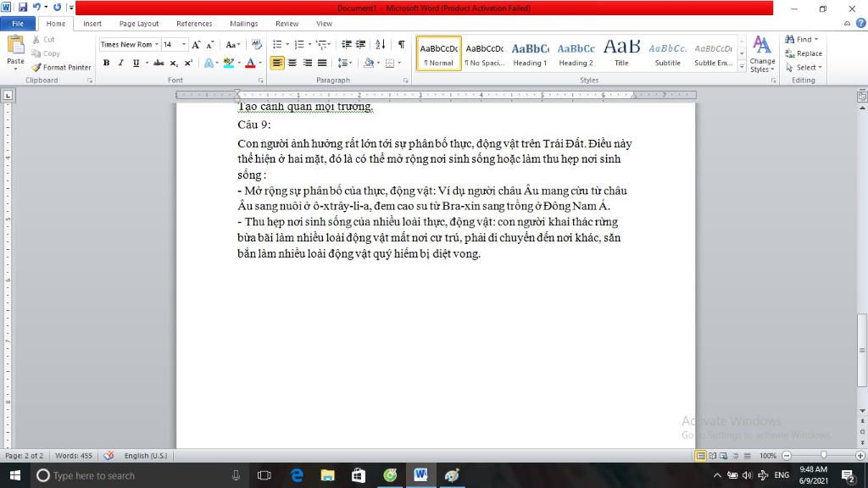Screen dimensions: 868x488
Task: Open Text Effects tool
Action: (209, 63)
